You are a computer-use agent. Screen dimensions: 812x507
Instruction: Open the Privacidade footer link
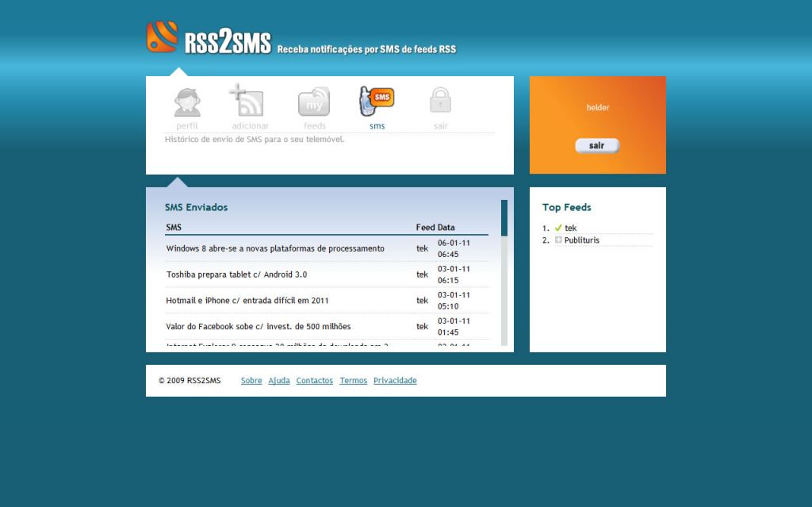395,381
